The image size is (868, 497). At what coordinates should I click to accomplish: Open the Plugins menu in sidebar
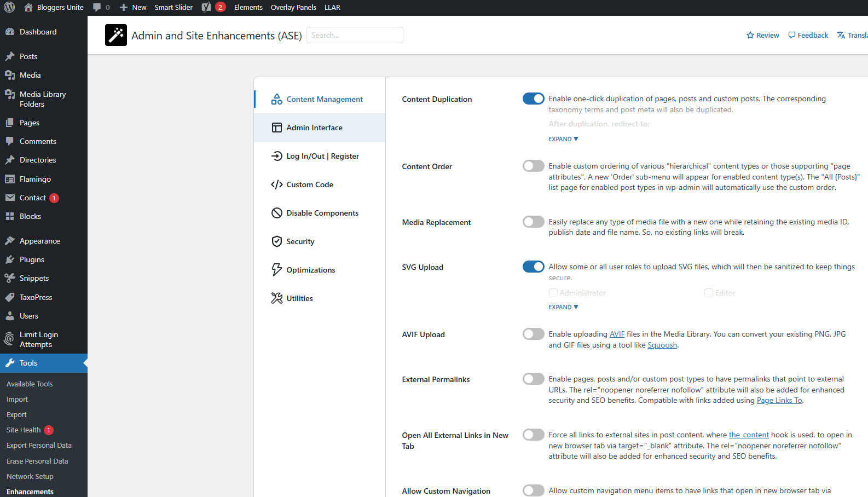[x=32, y=259]
